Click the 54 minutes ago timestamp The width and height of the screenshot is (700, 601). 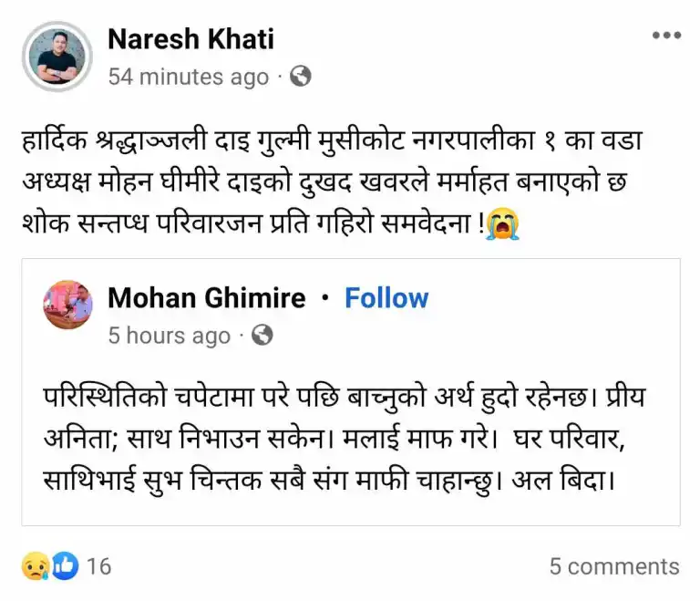[x=188, y=78]
